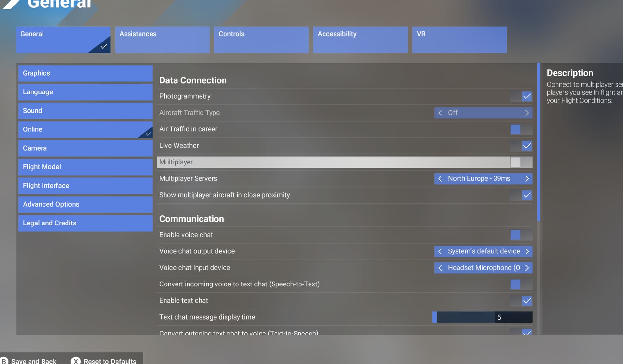Screen dimensions: 623x364
Task: Disable the Enable text chat toggle
Action: pyautogui.click(x=521, y=301)
